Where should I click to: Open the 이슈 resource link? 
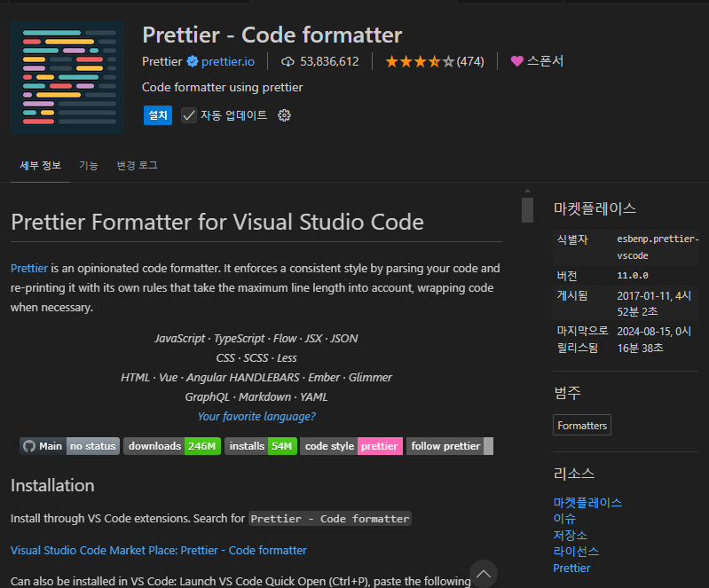(564, 519)
